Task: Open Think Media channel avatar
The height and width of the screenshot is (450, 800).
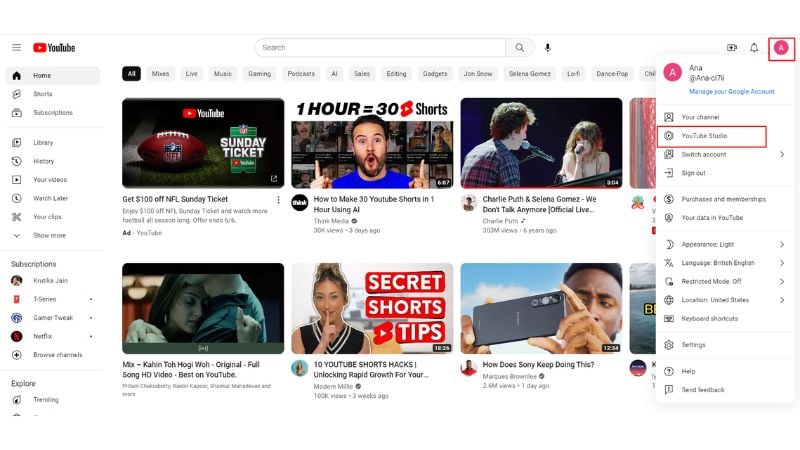Action: tap(299, 203)
